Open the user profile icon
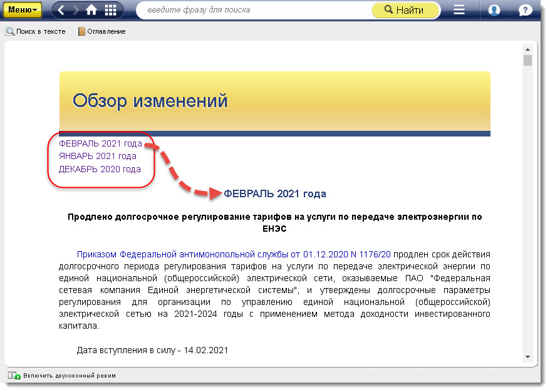 pos(494,10)
